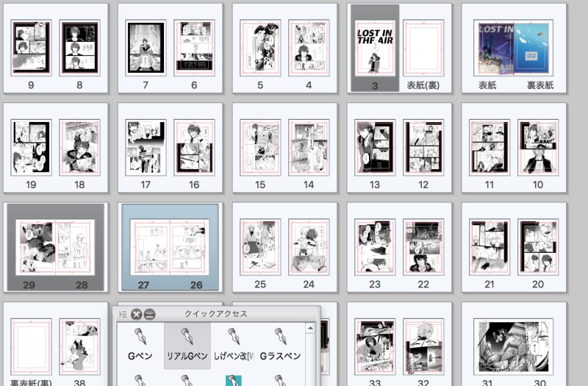Screen dimensions: 588x386
Task: Select page 9 thumbnail
Action: (31, 48)
